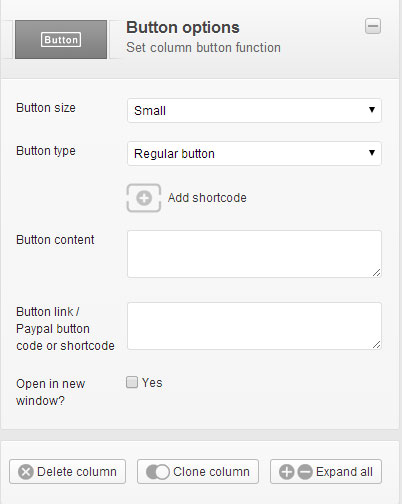Click the Delete column button
Screen dimensions: 402x504
pos(67,472)
